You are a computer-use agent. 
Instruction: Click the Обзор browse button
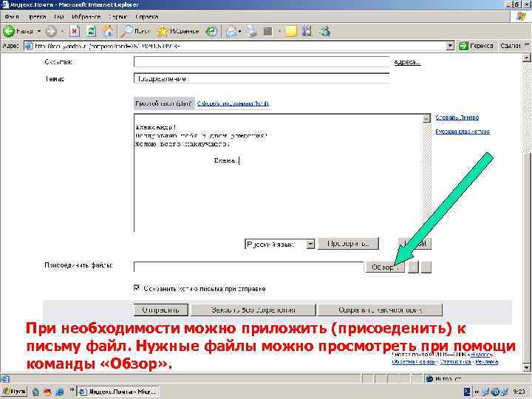pyautogui.click(x=385, y=267)
